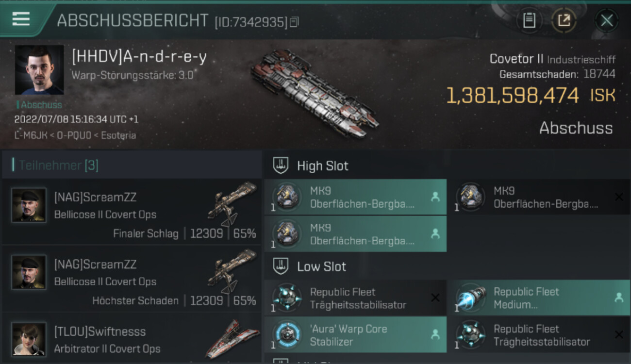This screenshot has width=631, height=364.
Task: Copy the kill report ID icon
Action: pos(294,22)
